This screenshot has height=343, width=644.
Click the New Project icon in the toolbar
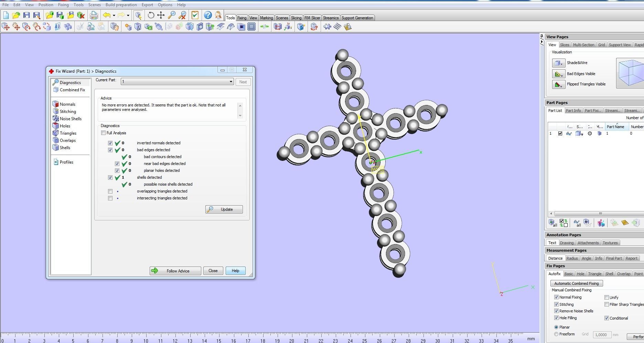[x=6, y=15]
